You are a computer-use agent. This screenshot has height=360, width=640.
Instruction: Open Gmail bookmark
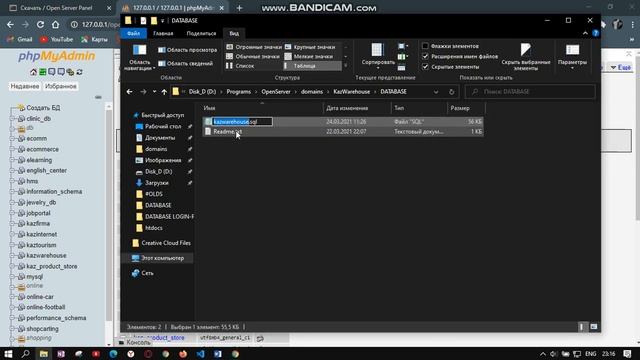point(20,40)
